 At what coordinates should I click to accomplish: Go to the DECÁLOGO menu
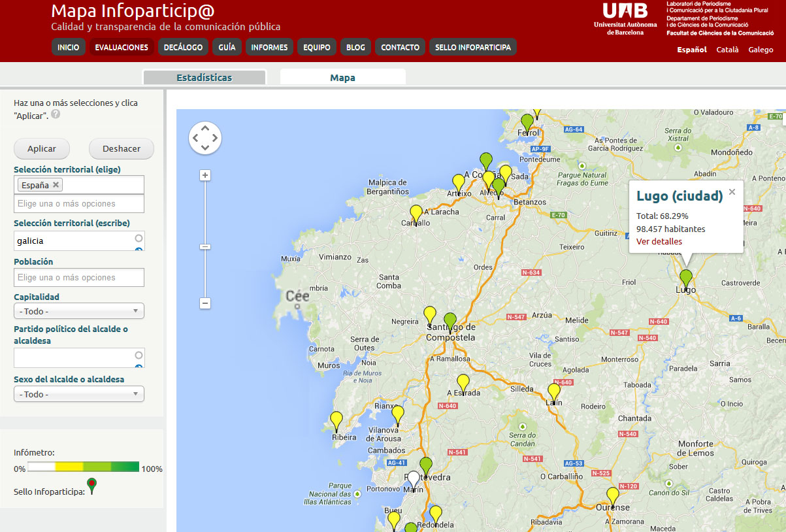(184, 47)
